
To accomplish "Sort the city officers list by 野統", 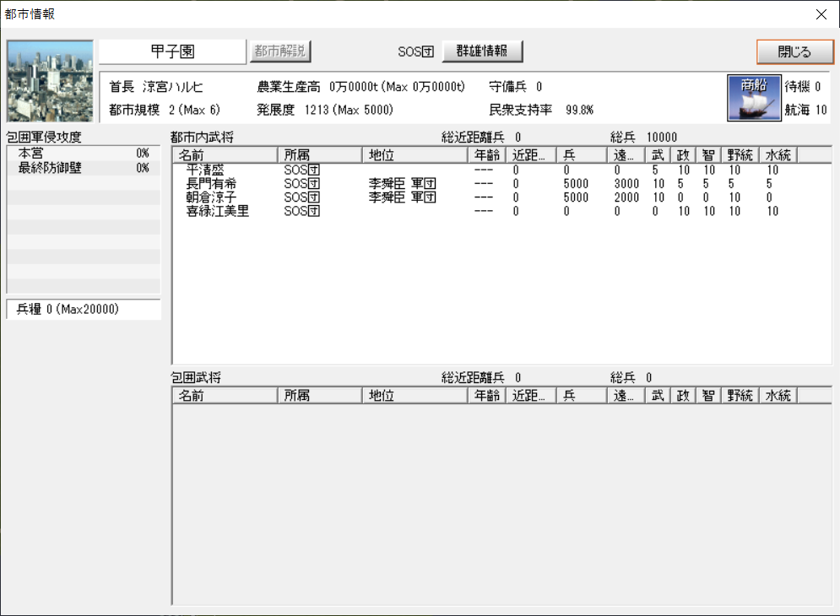I will click(x=740, y=154).
